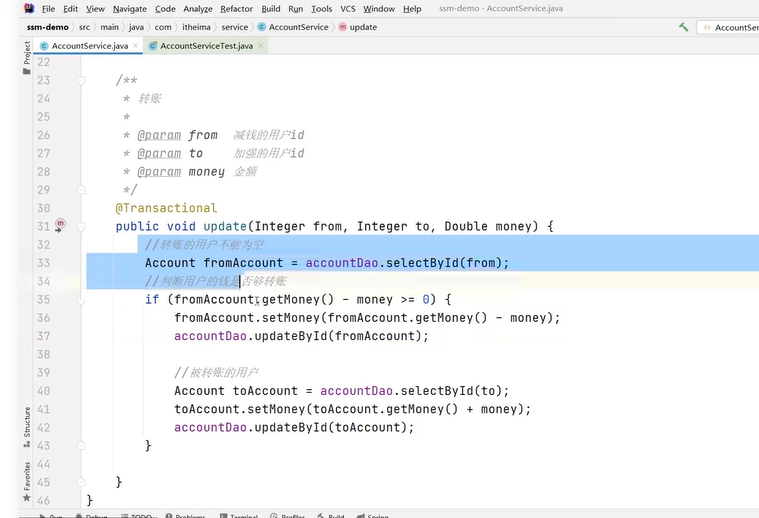
Task: Collapse the Javadoc comment at line 23
Action: [81, 80]
